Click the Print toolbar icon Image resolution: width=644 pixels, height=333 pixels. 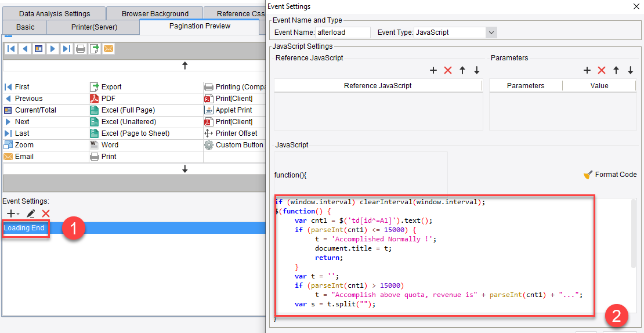(81, 49)
